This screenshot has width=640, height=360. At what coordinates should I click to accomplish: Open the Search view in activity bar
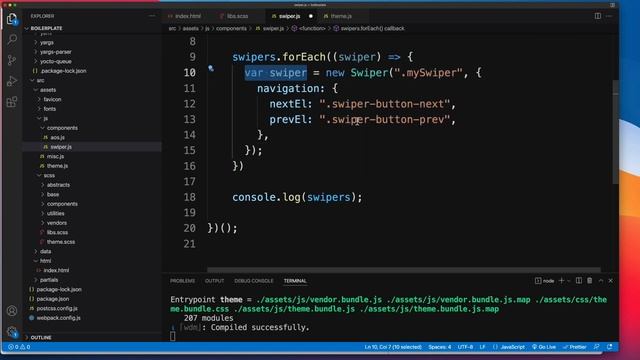coord(12,40)
